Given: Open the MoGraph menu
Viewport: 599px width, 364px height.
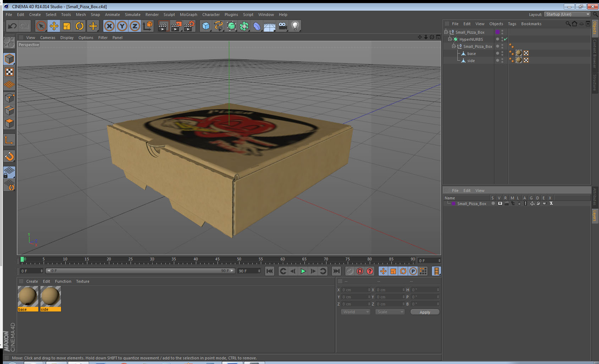Looking at the screenshot, I should tap(188, 15).
